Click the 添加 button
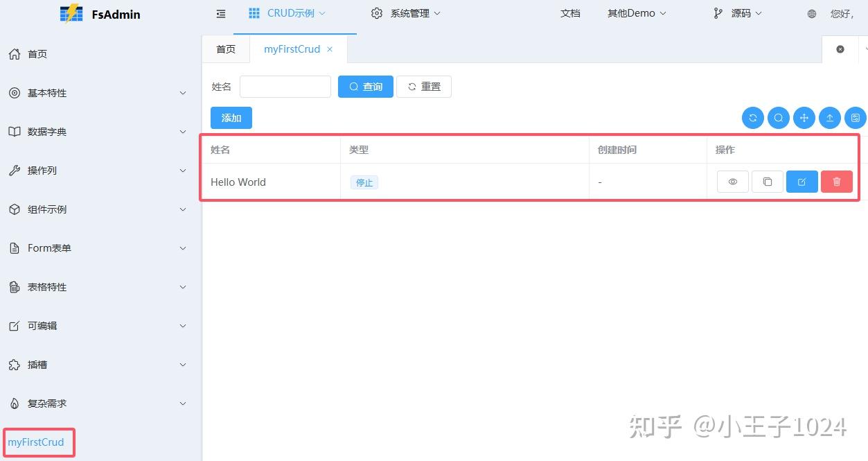Image resolution: width=868 pixels, height=461 pixels. point(231,118)
